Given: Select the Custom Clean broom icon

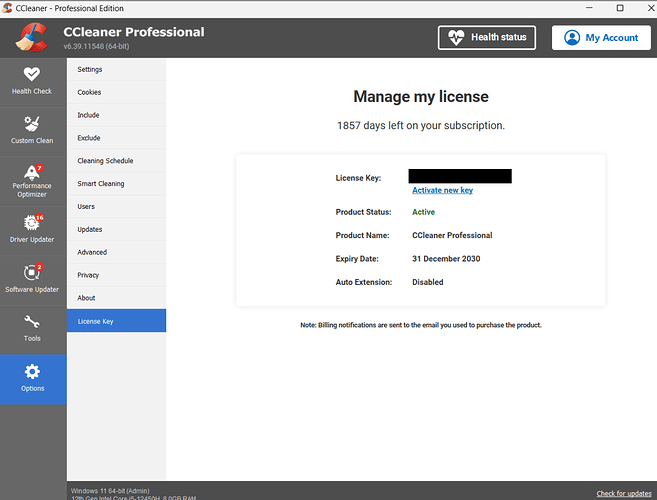Looking at the screenshot, I should 32,124.
